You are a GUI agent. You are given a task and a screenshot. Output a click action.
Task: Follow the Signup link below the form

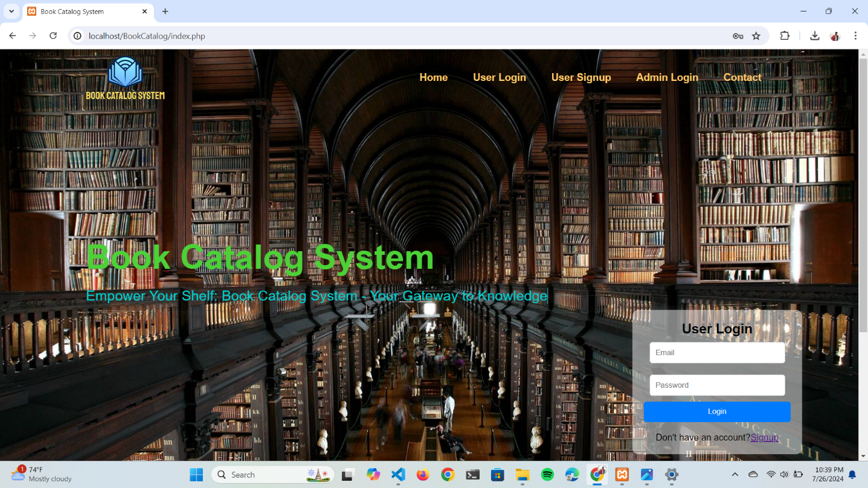(764, 437)
